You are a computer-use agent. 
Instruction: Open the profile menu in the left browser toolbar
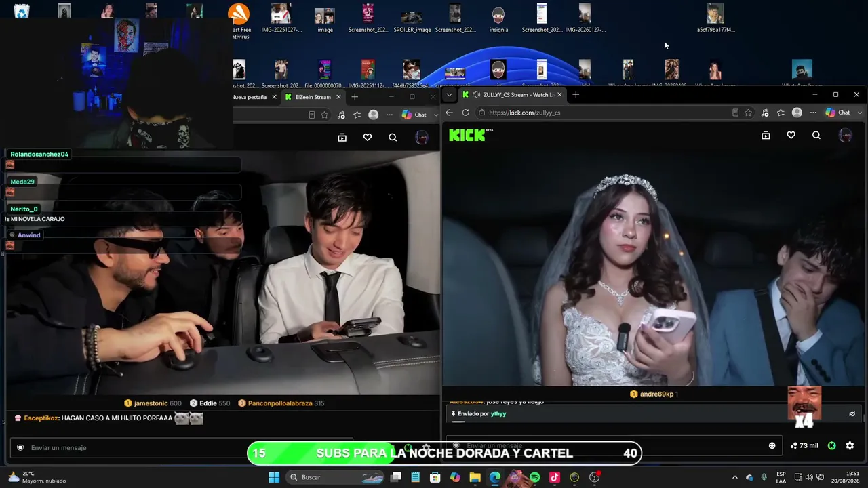[x=373, y=115]
